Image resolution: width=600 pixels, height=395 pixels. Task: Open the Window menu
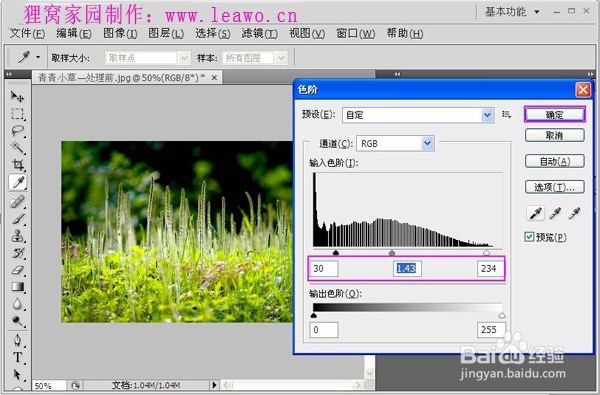[x=355, y=34]
